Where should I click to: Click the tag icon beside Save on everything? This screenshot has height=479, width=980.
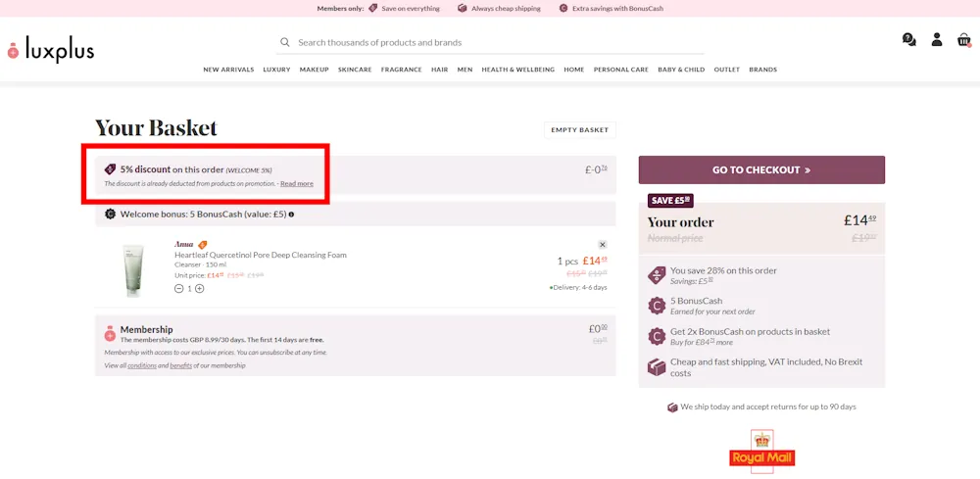coord(373,8)
